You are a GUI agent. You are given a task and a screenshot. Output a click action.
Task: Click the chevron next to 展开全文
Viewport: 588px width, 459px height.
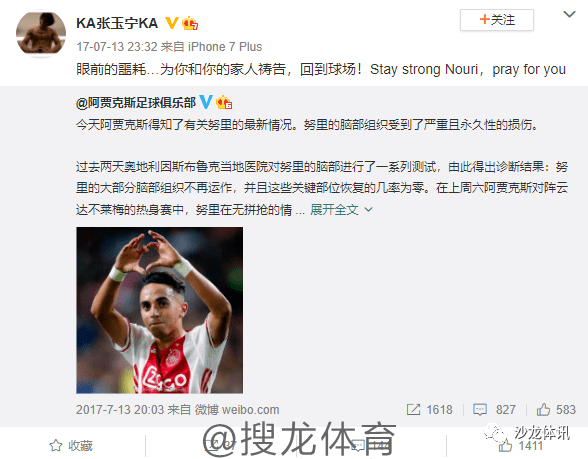368,210
